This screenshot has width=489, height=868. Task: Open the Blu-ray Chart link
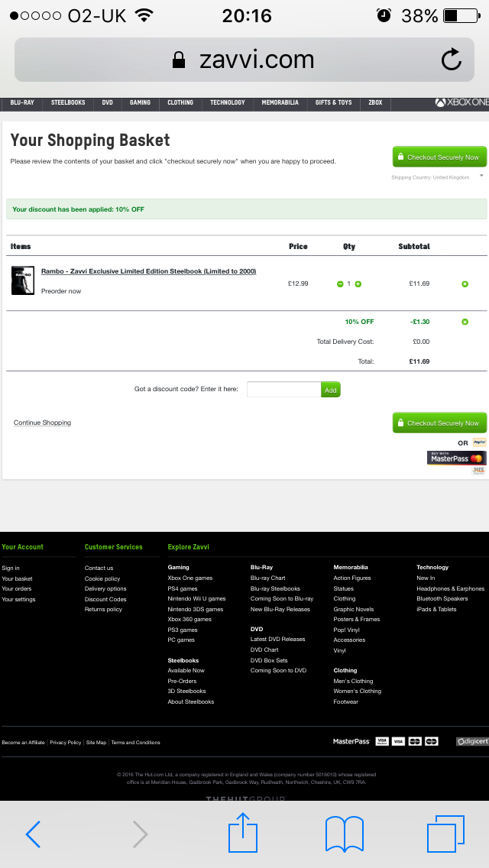268,578
